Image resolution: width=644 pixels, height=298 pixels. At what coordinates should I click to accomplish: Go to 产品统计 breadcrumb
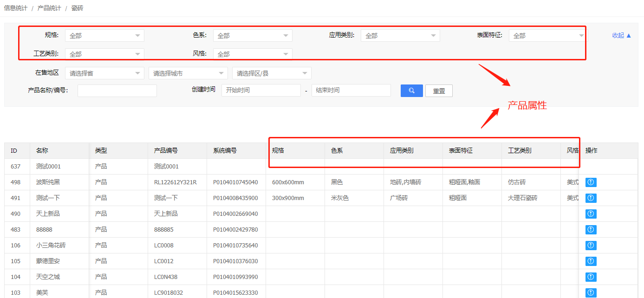[49, 8]
